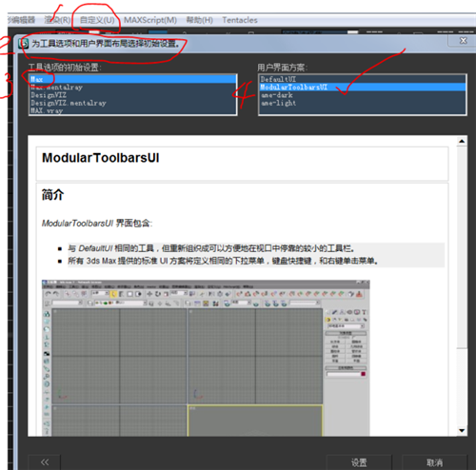Image resolution: width=476 pixels, height=470 pixels.
Task: Open the Tentacles menu
Action: point(240,20)
